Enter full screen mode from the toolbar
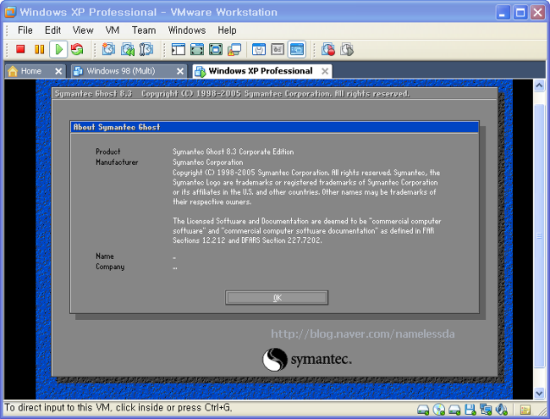 pos(197,49)
